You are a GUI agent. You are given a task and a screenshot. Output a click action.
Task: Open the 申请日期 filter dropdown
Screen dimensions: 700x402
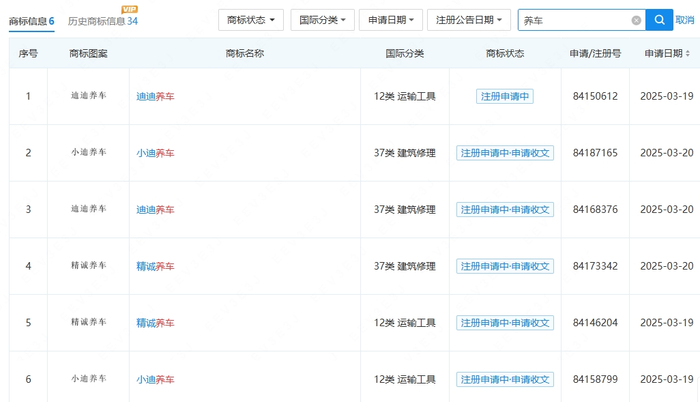pos(390,20)
